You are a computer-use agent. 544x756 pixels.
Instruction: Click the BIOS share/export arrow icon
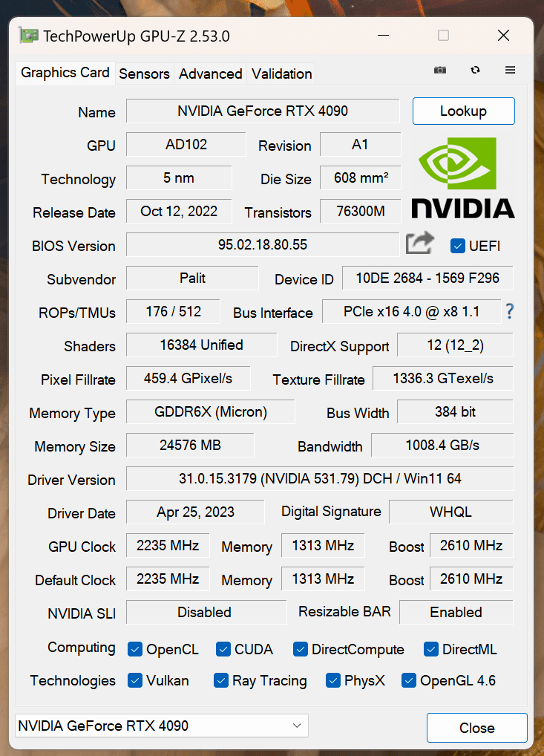pos(419,243)
